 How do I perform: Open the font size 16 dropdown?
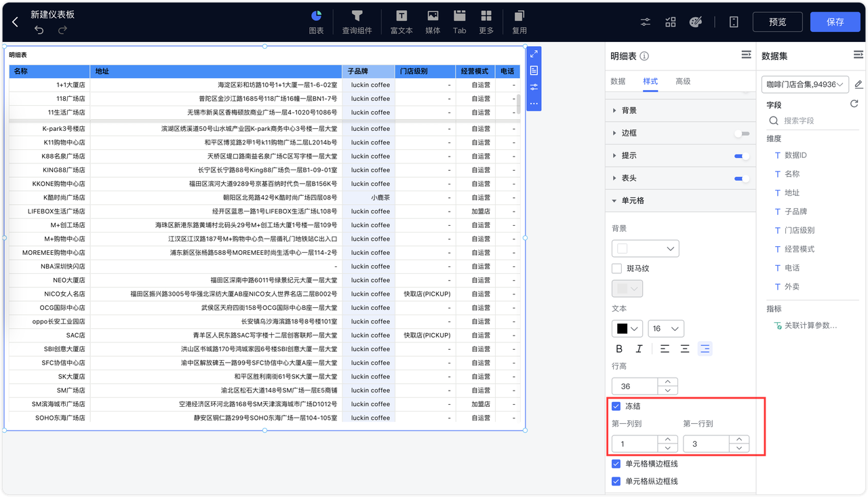coord(666,329)
